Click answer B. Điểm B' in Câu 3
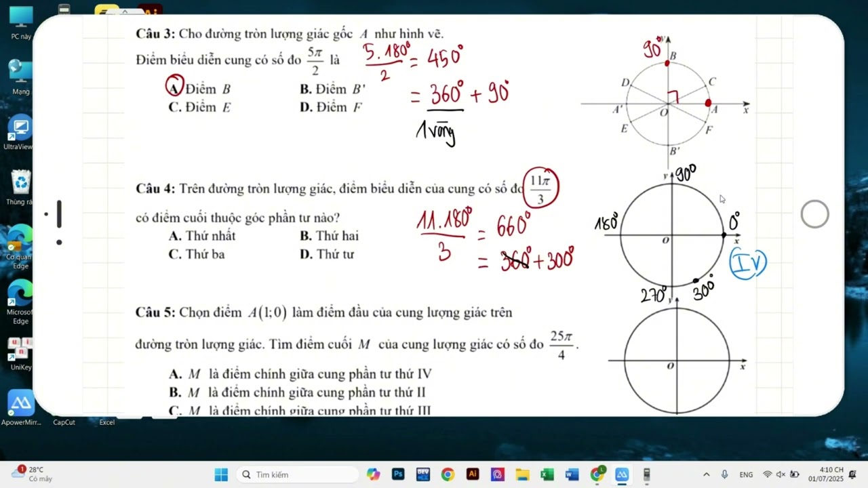This screenshot has height=488, width=868. pyautogui.click(x=332, y=89)
